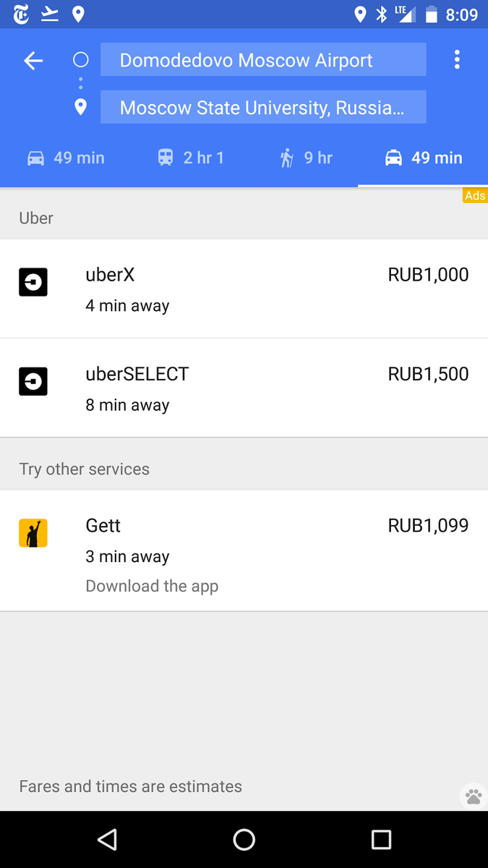Tap the uberX logo icon
Image resolution: width=488 pixels, height=868 pixels.
click(33, 282)
